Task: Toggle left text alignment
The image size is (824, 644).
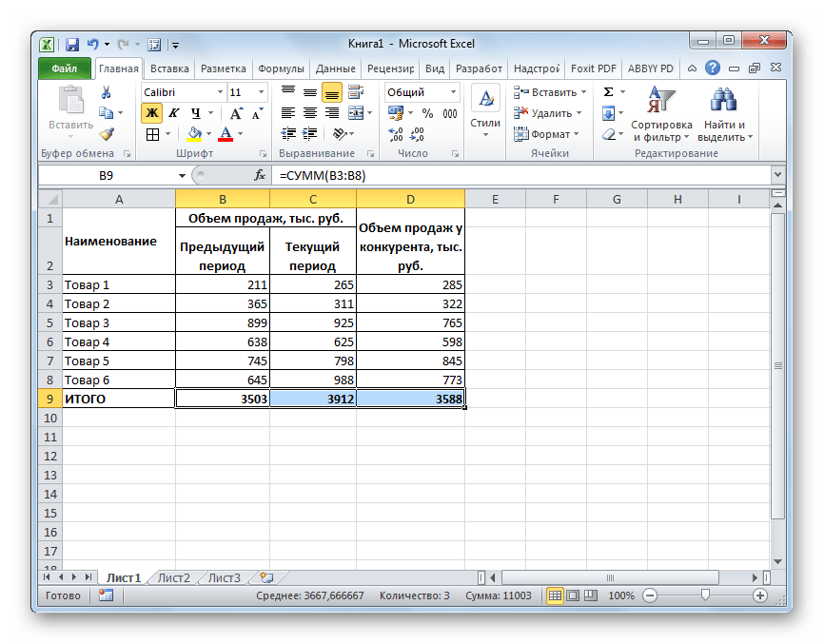Action: pos(288,113)
